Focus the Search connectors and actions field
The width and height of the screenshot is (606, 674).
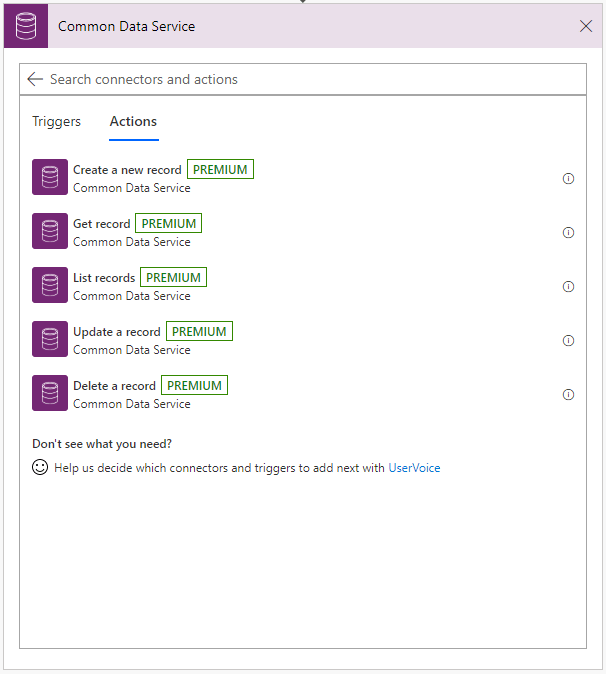pyautogui.click(x=303, y=79)
